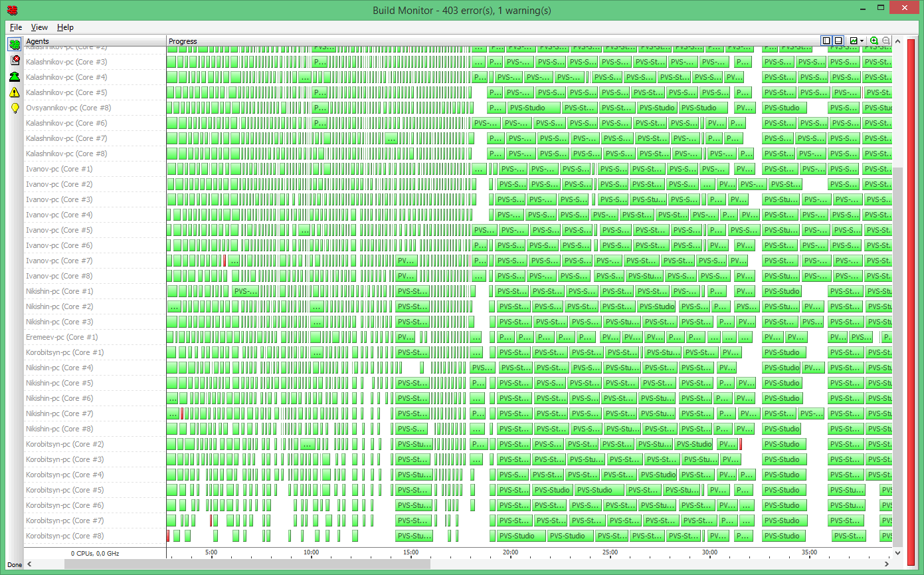Screen dimensions: 924x575
Task: Select agent Korobitsyn-pc (Core #3)
Action: pyautogui.click(x=65, y=459)
